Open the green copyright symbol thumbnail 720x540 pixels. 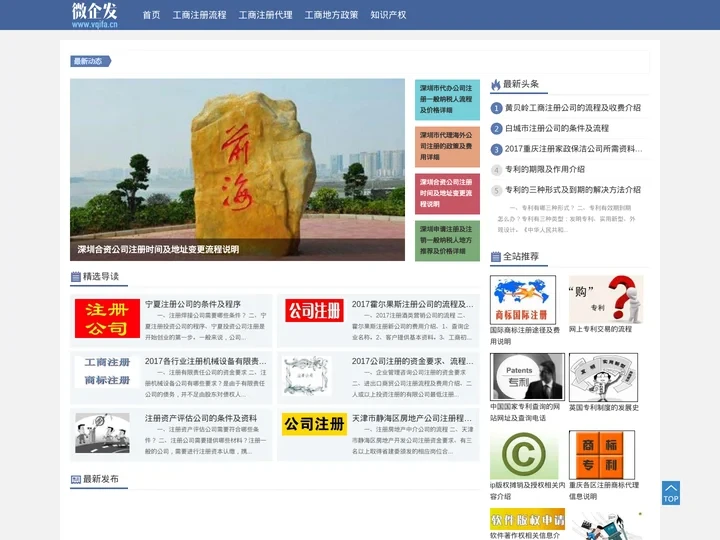[524, 455]
